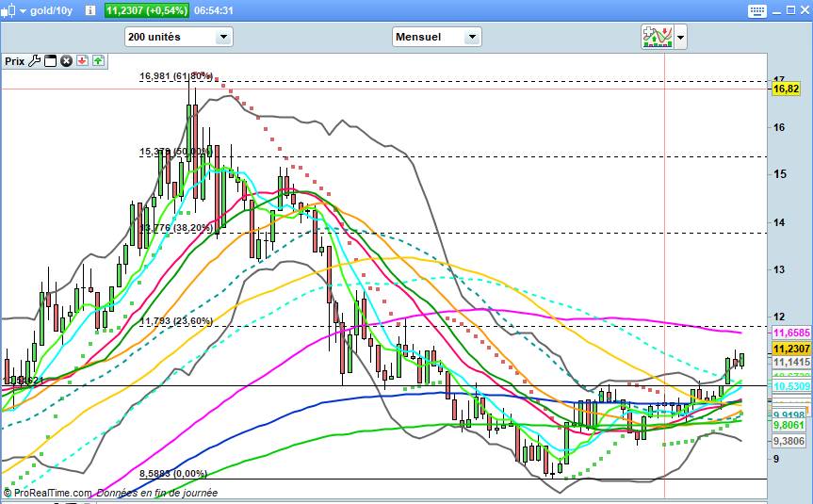The height and width of the screenshot is (504, 813).
Task: Expand the 200 unités dropdown
Action: [223, 37]
